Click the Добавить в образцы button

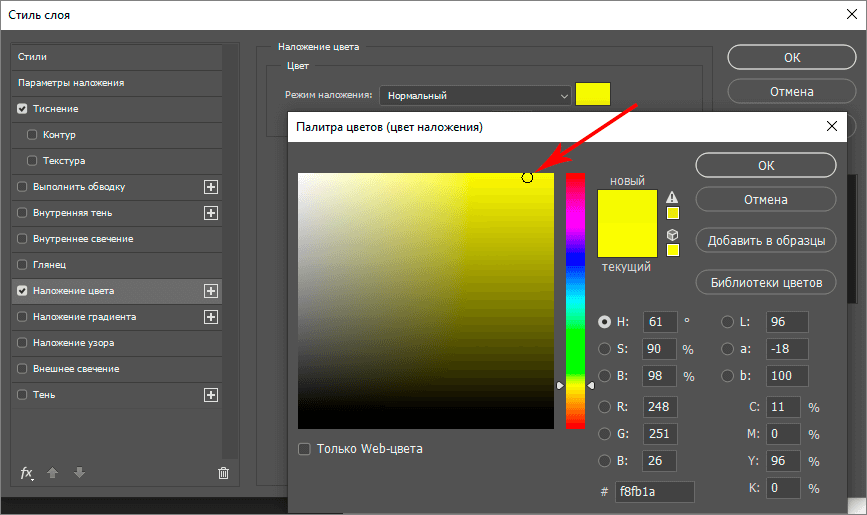[x=766, y=241]
